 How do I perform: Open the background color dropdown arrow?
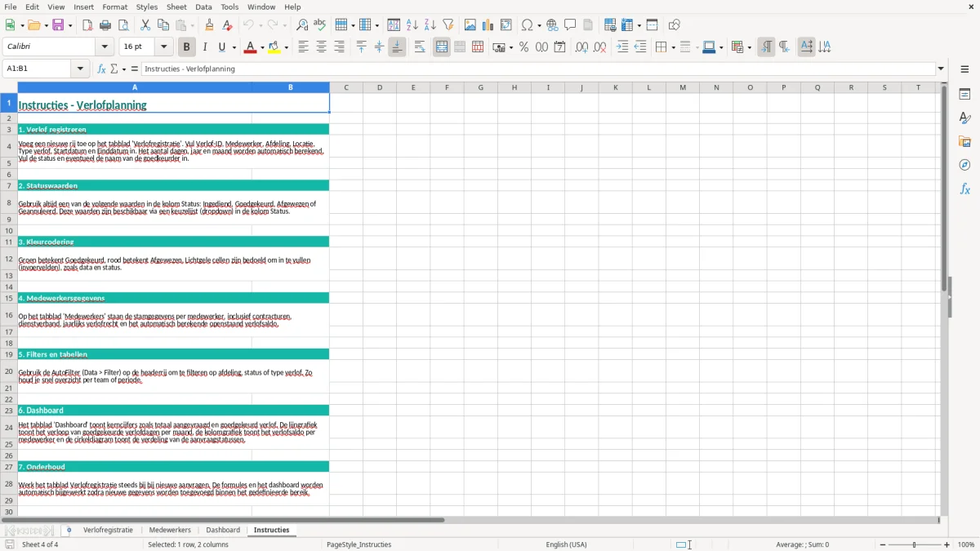[286, 47]
